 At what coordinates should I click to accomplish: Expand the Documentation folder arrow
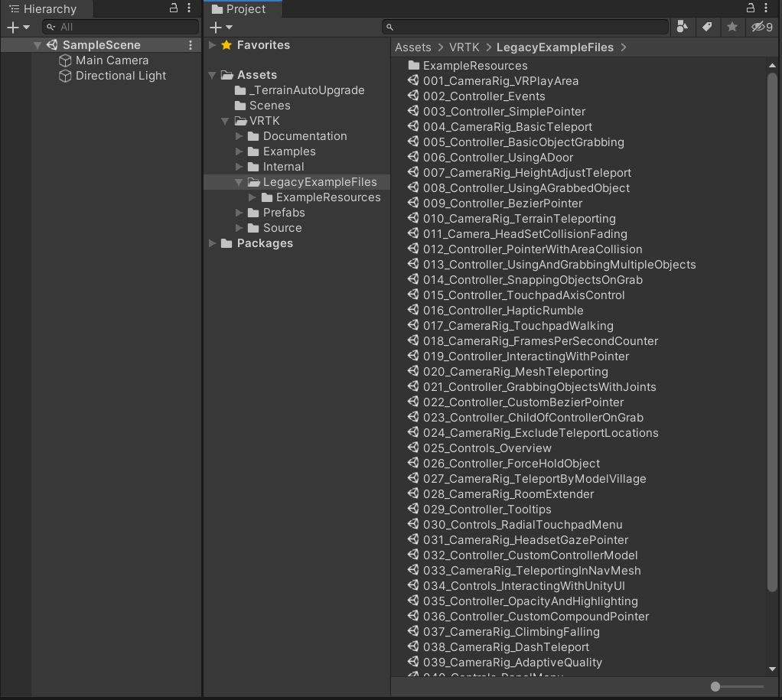click(x=239, y=136)
